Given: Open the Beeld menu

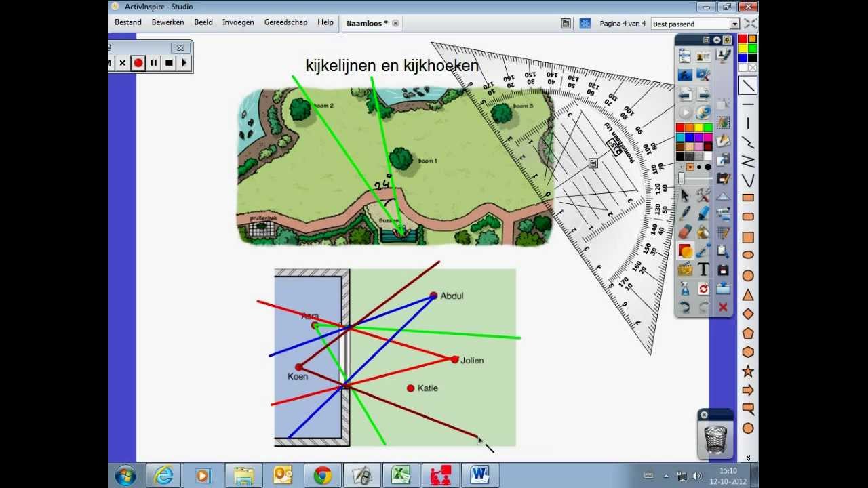Looking at the screenshot, I should [x=203, y=22].
